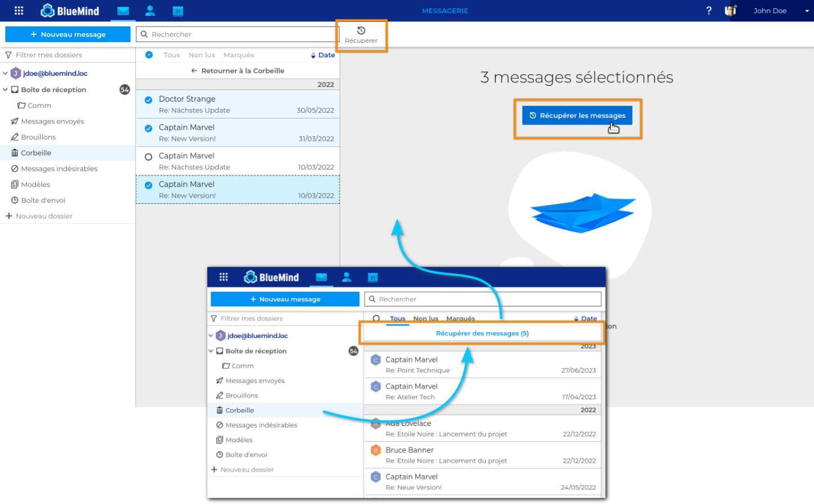Viewport: 814px width, 504px height.
Task: Click the Mail app icon in top bar
Action: (123, 11)
